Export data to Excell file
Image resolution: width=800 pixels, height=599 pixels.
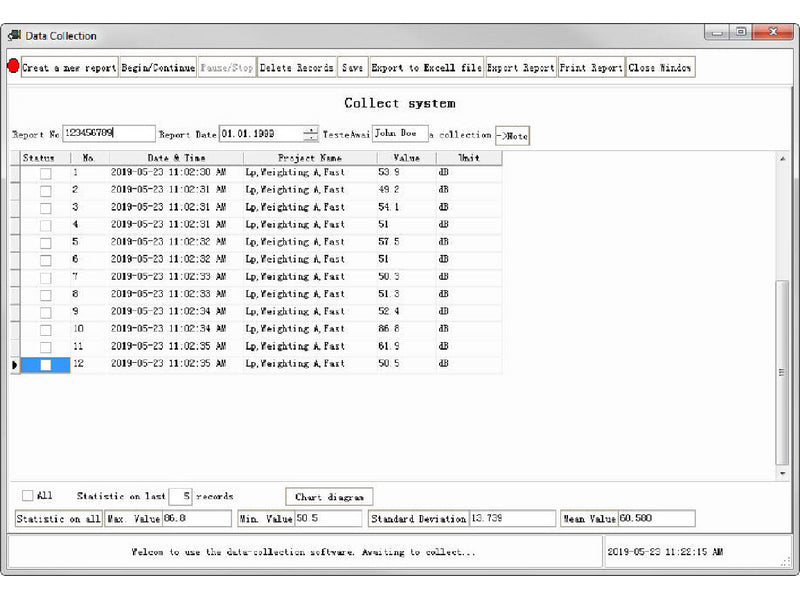click(427, 68)
